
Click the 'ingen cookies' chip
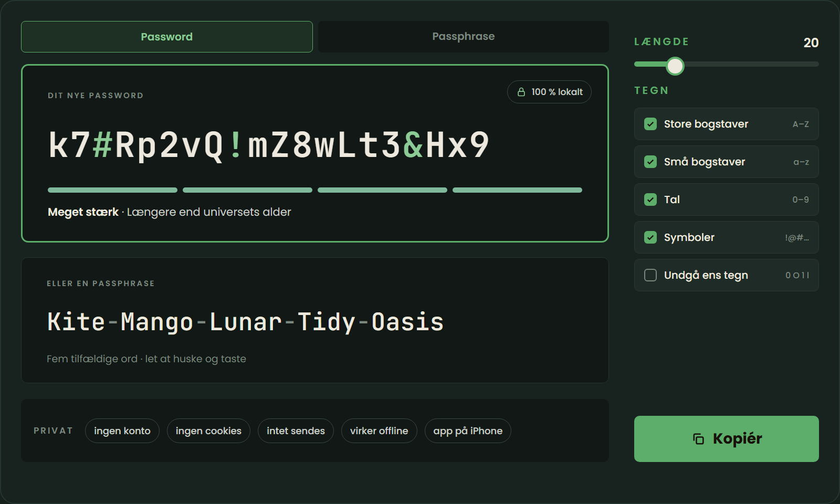point(208,430)
